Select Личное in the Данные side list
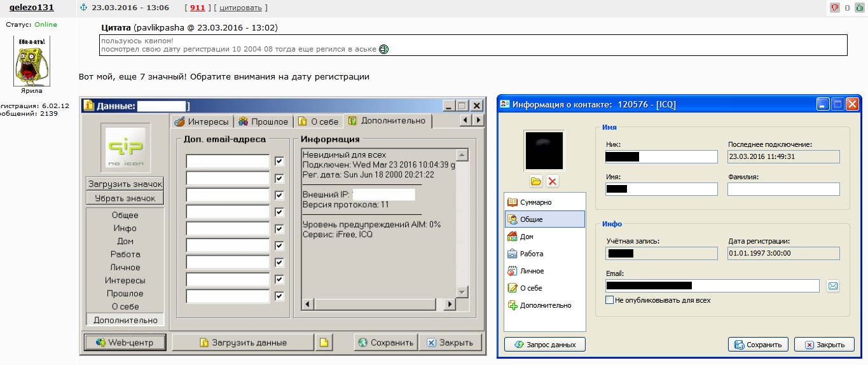 (125, 267)
